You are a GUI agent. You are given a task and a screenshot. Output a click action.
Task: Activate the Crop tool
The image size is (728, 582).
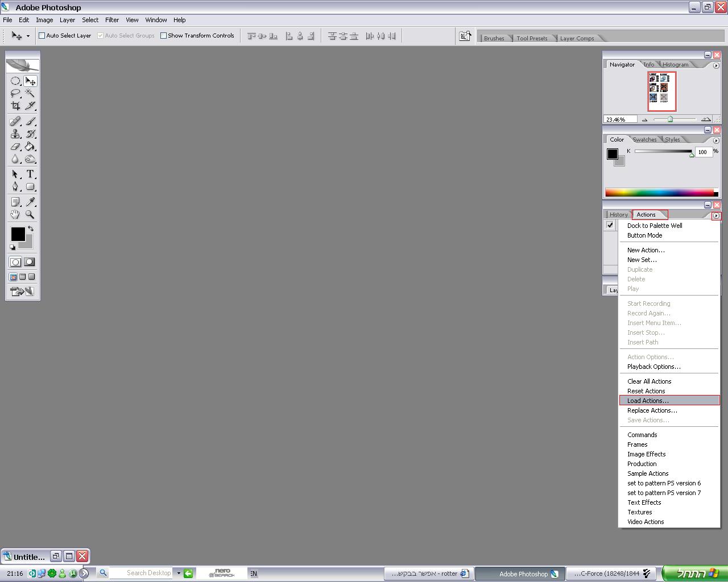pyautogui.click(x=15, y=106)
